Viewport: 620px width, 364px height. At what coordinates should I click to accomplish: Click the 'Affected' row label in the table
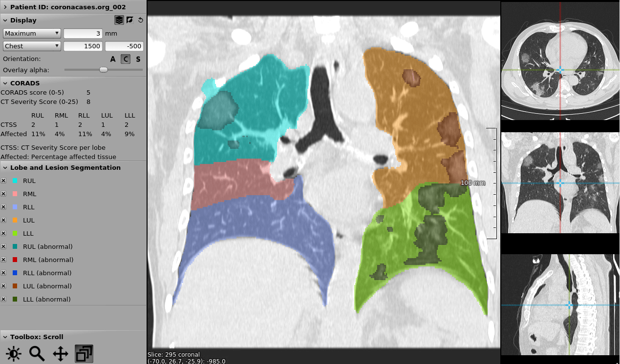tap(14, 134)
